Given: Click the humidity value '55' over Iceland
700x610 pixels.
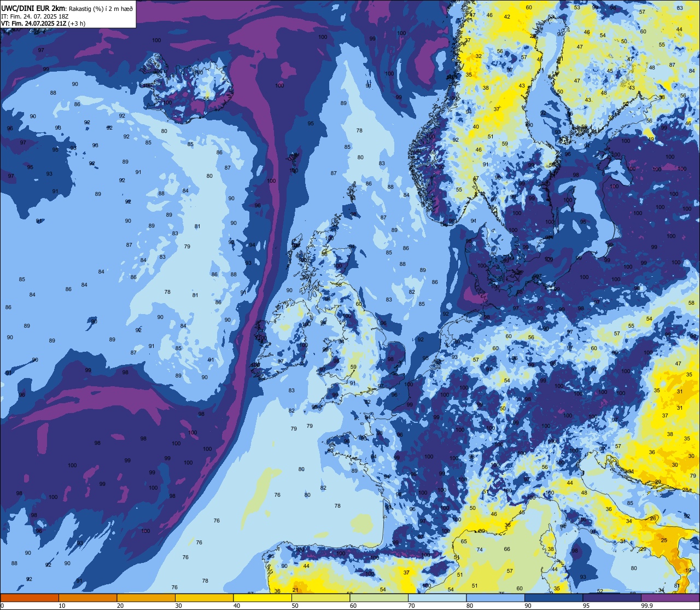Looking at the screenshot, I should (x=206, y=98).
